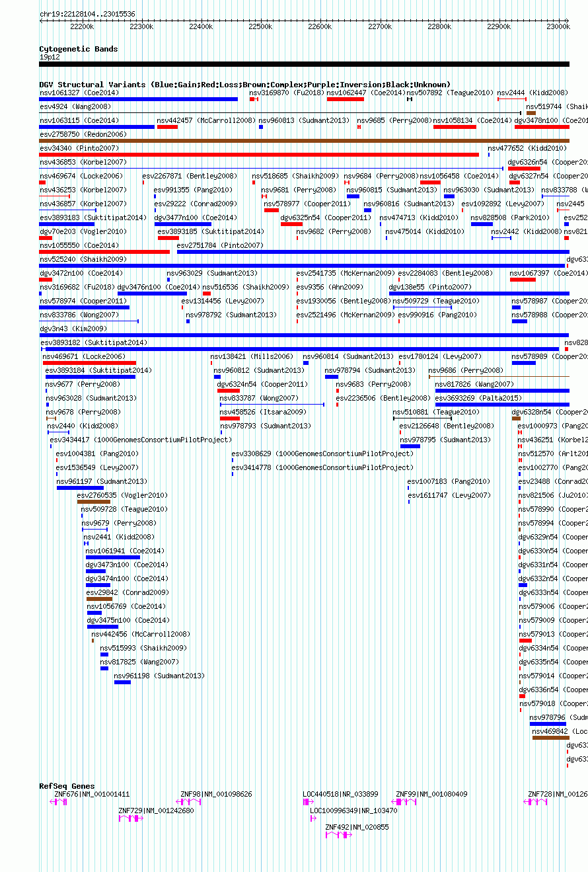Click the esv4924 (Wang2008) label
Screen dimensions: 588x872
point(75,106)
